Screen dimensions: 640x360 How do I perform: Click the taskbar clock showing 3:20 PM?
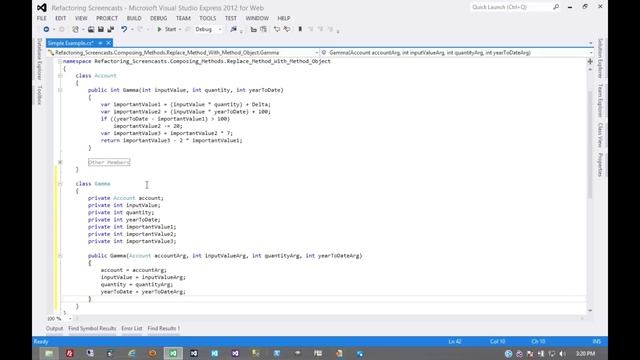(x=585, y=353)
